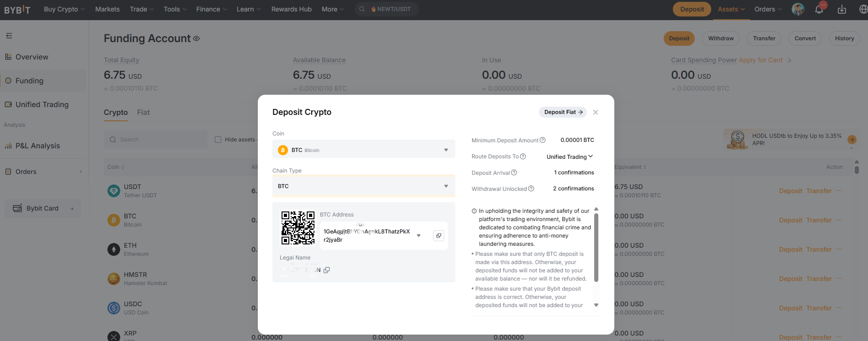Image resolution: width=868 pixels, height=341 pixels.
Task: Open the language globe icon
Action: (863, 9)
